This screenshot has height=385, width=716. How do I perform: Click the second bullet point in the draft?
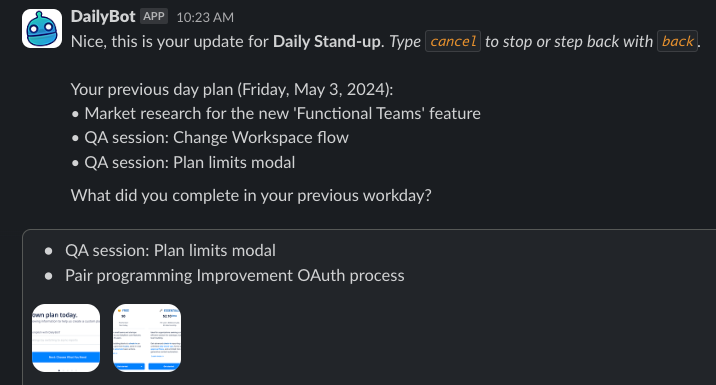click(x=49, y=276)
